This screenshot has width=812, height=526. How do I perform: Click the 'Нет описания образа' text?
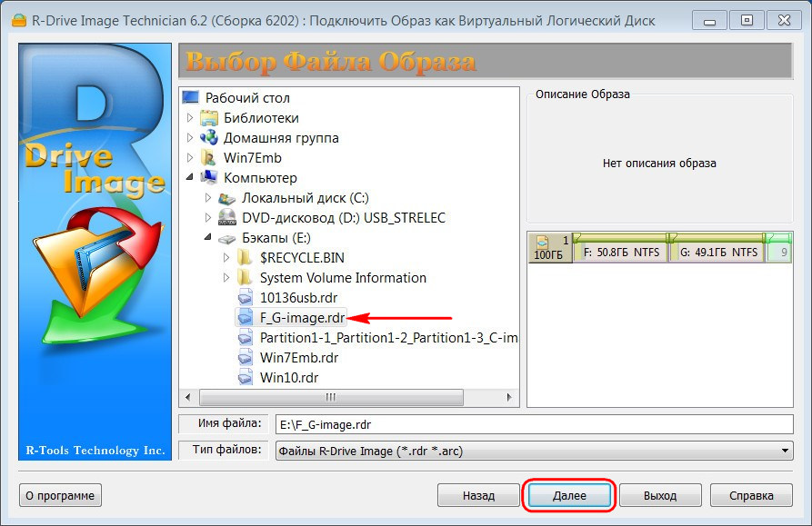(659, 164)
